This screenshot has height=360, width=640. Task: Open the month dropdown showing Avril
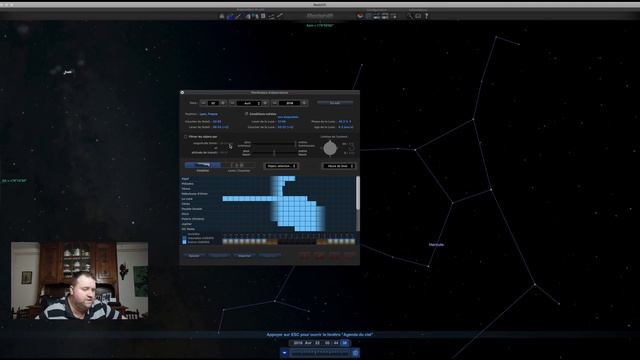(249, 103)
